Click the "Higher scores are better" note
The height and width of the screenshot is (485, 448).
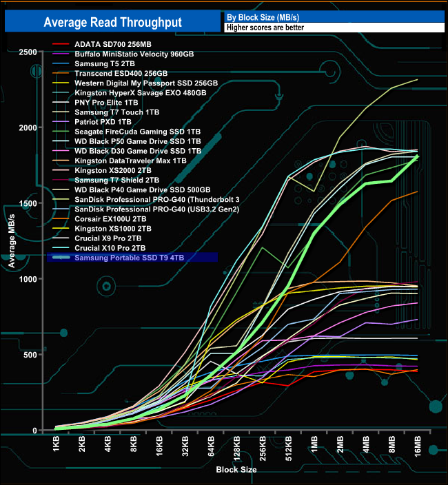click(265, 28)
